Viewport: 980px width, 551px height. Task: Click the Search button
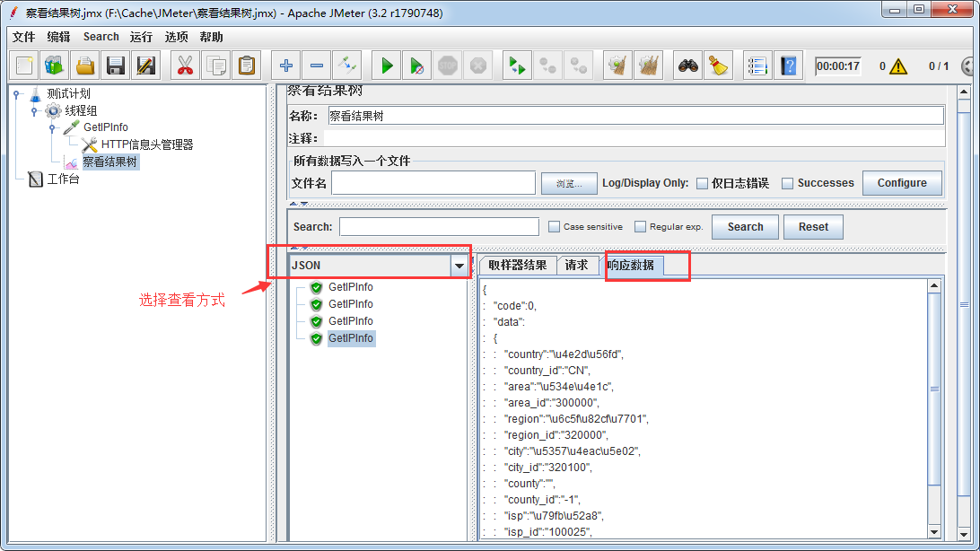[745, 227]
